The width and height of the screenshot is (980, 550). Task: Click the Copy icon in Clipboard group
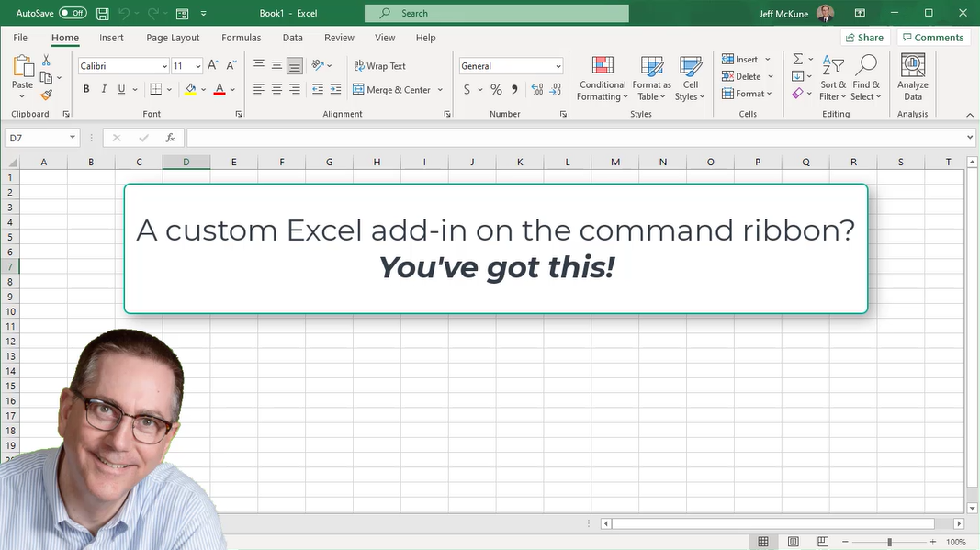click(46, 77)
